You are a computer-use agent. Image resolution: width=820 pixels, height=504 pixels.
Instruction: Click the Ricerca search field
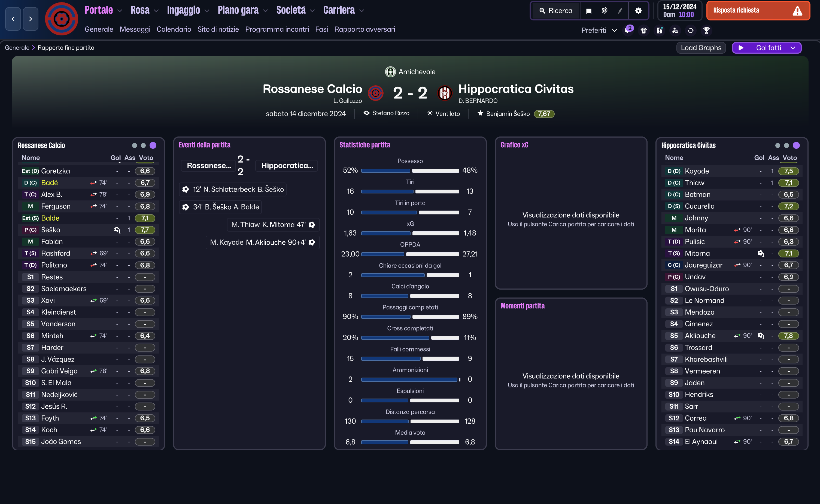[x=556, y=11]
